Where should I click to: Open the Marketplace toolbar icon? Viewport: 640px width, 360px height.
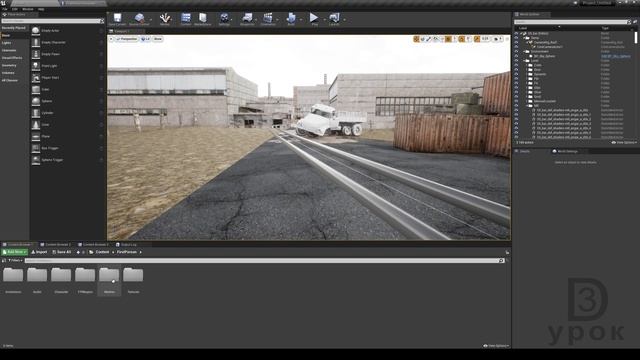(203, 19)
